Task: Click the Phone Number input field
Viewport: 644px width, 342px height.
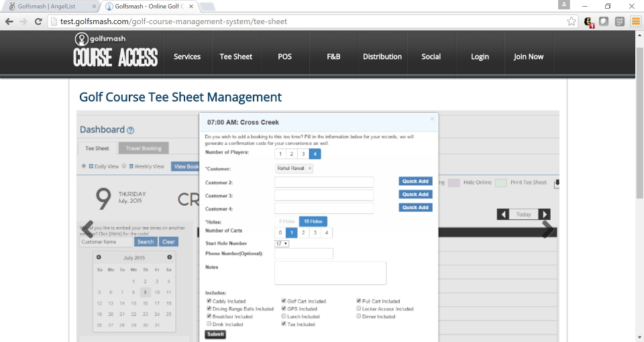Action: click(304, 253)
